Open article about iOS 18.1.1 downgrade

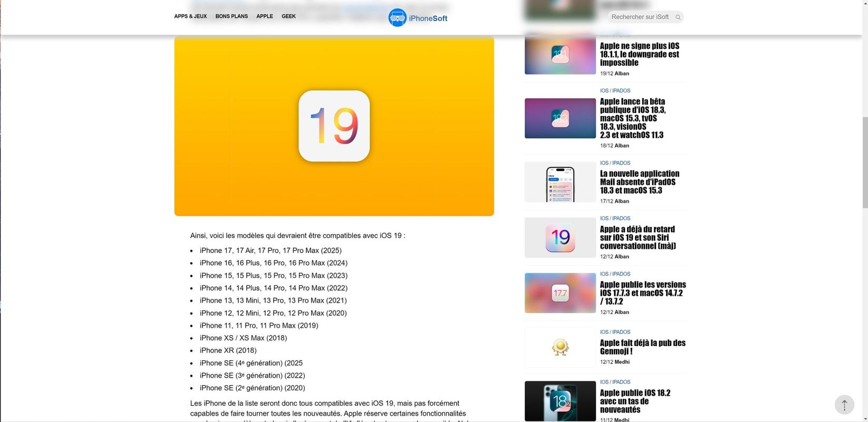coord(640,54)
